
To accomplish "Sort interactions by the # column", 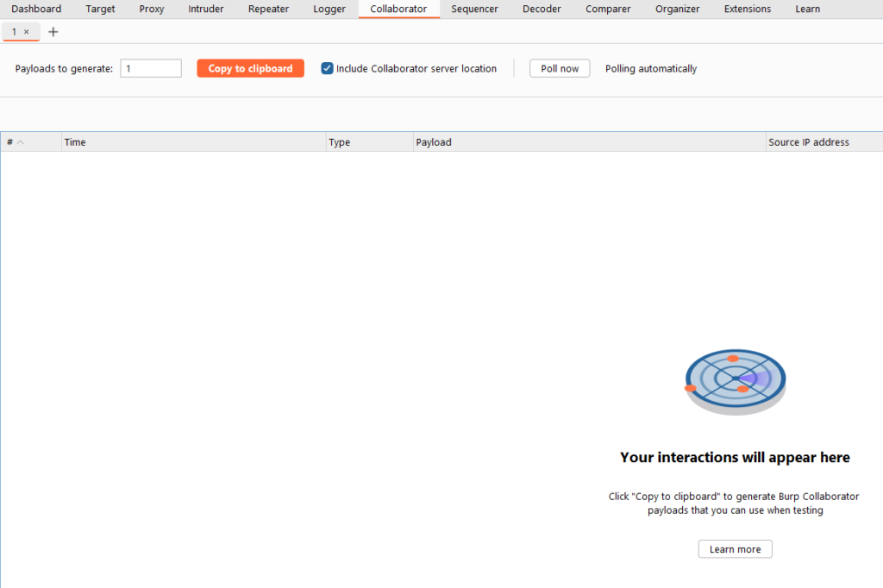I will (x=31, y=142).
